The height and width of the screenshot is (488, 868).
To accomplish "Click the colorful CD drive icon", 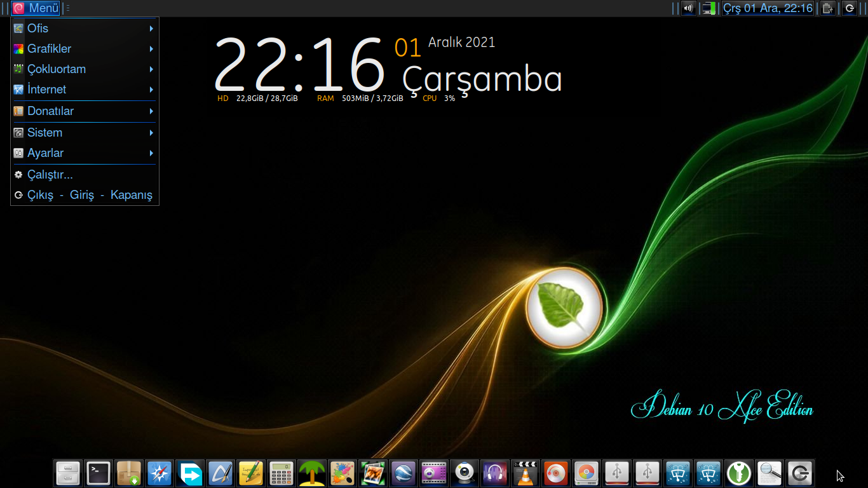I will [x=587, y=473].
